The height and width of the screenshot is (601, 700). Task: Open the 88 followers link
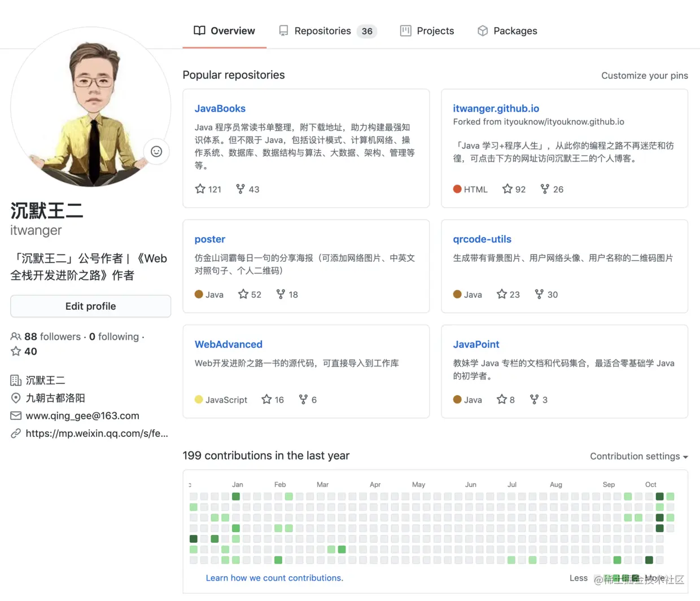pos(52,337)
